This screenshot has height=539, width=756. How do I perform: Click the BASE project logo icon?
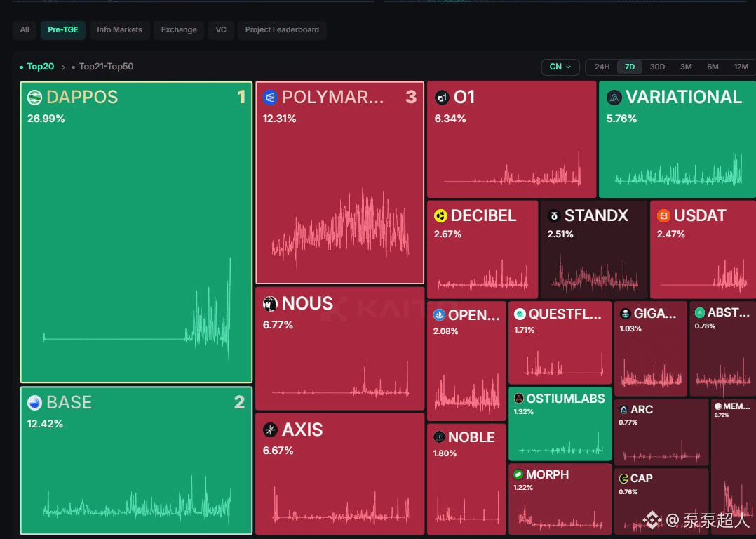pos(35,402)
